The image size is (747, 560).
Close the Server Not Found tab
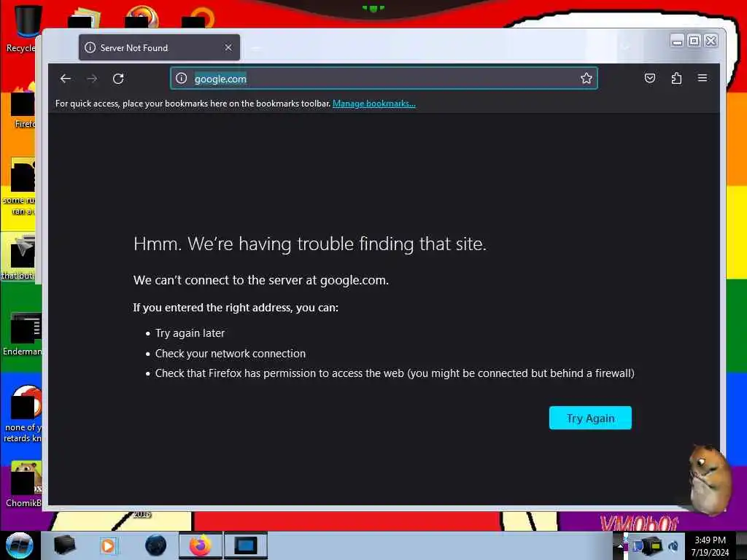pyautogui.click(x=228, y=47)
